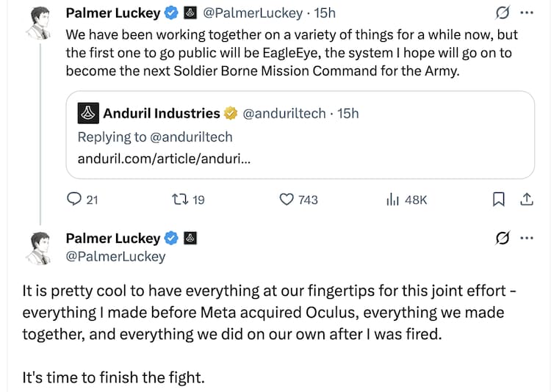The image size is (551, 392).
Task: Repost the tweet with 19 reposts
Action: pos(178,199)
